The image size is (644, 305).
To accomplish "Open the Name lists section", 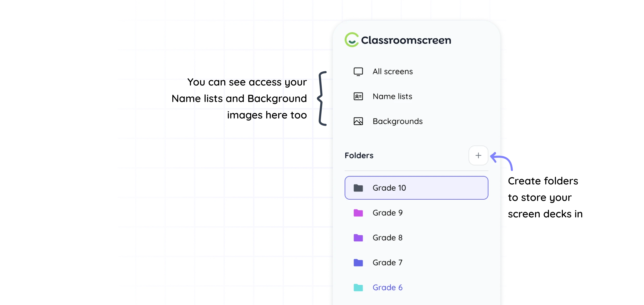I will coord(392,96).
